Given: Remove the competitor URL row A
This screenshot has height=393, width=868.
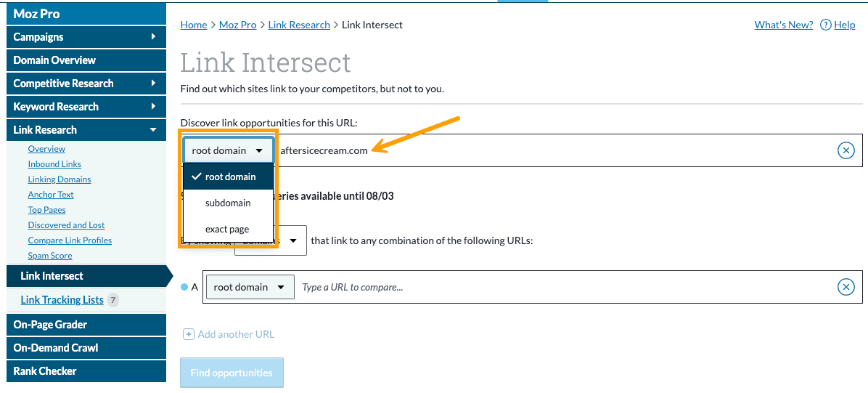Looking at the screenshot, I should pos(846,287).
